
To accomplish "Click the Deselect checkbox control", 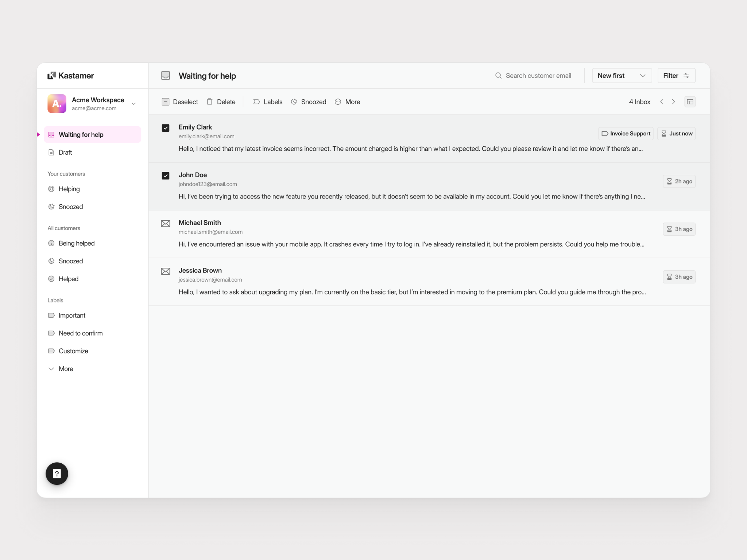I will tap(166, 102).
